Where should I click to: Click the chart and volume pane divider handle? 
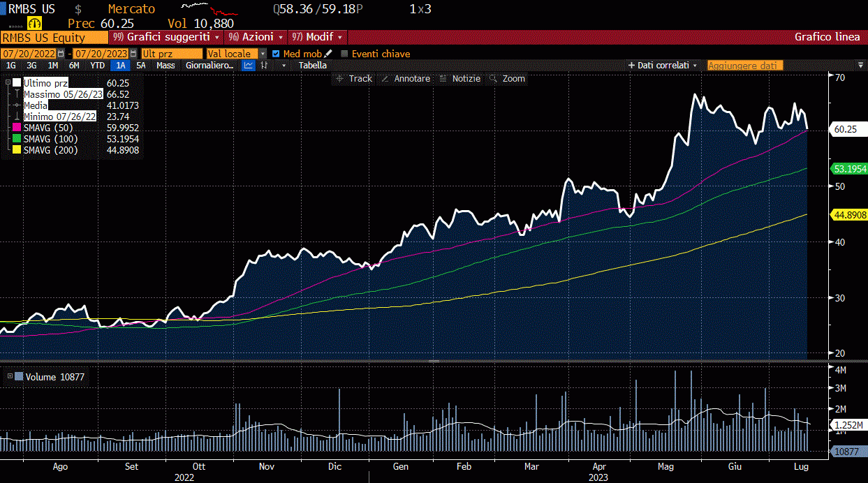click(x=433, y=362)
